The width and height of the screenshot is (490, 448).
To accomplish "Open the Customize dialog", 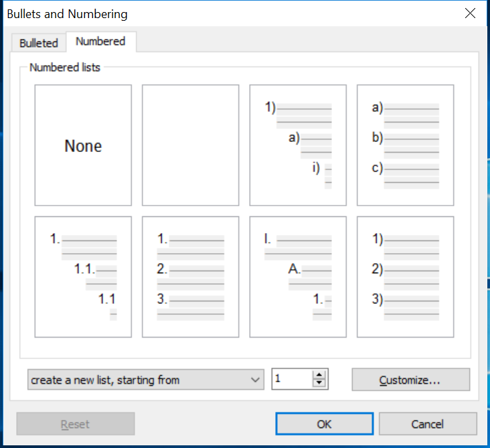I will point(410,380).
